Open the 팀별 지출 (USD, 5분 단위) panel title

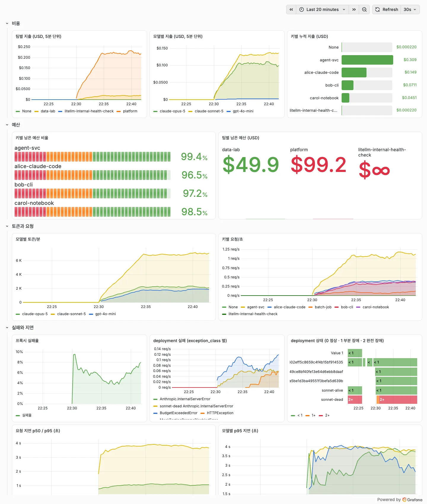39,36
